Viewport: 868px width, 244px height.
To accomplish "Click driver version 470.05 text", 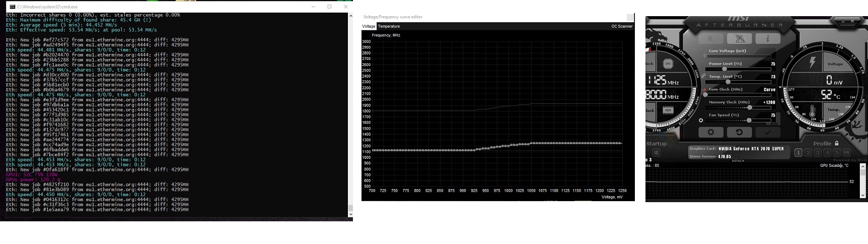I will (x=725, y=156).
